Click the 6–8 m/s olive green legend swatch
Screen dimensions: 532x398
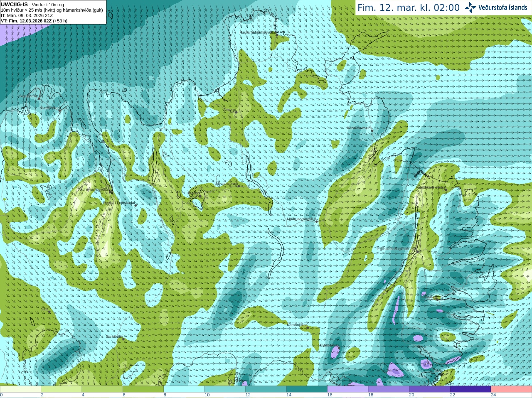pyautogui.click(x=143, y=389)
